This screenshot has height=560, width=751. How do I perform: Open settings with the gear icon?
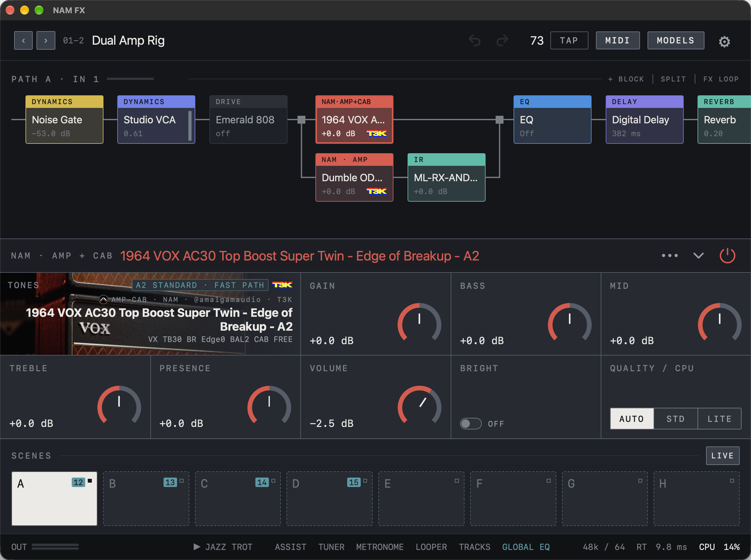(724, 41)
